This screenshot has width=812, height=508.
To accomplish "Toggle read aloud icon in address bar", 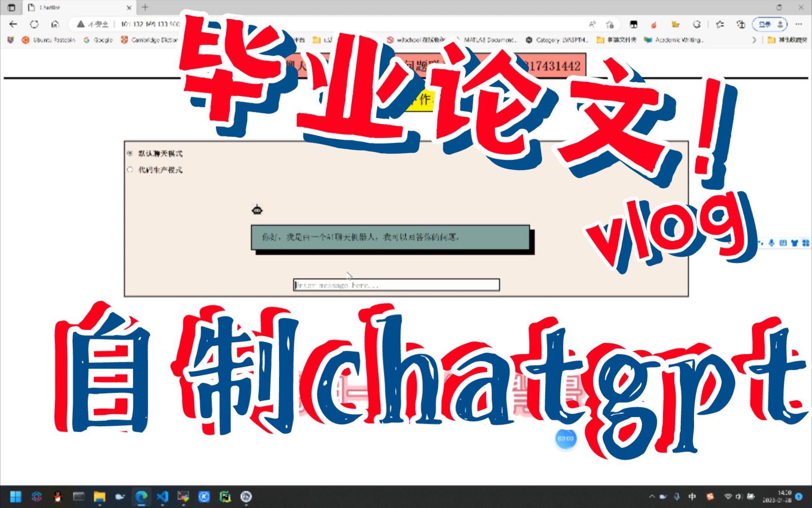I will 592,24.
